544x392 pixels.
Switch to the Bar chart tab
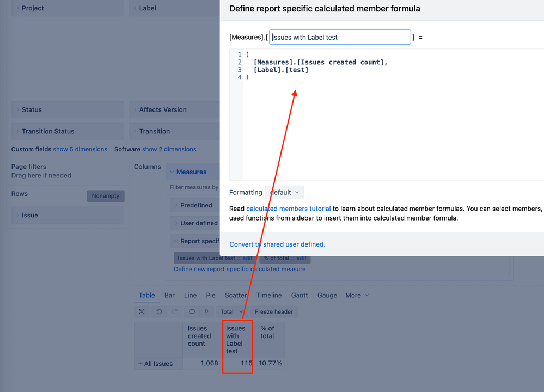(x=169, y=295)
